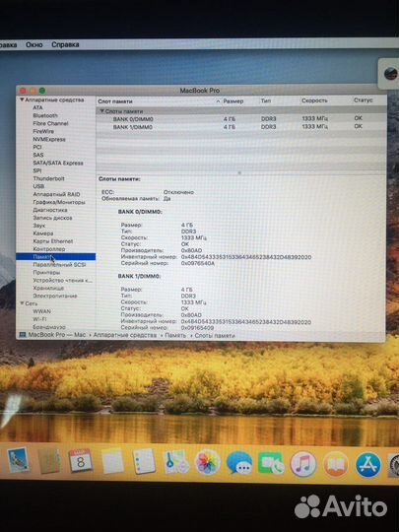399x532 pixels.
Task: Click serial number 0x0976540A
Action: (x=198, y=263)
